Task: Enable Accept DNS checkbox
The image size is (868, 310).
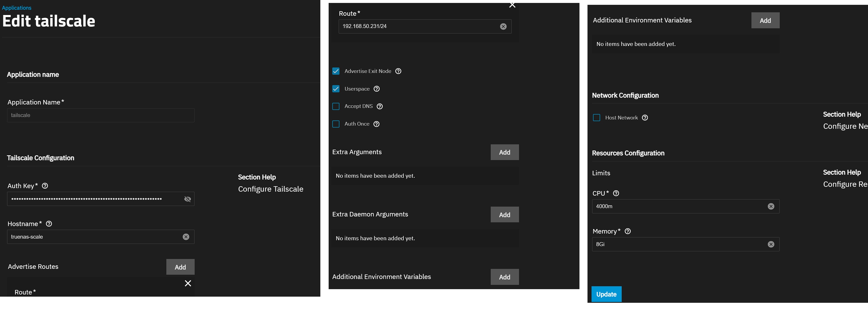Action: pyautogui.click(x=336, y=107)
